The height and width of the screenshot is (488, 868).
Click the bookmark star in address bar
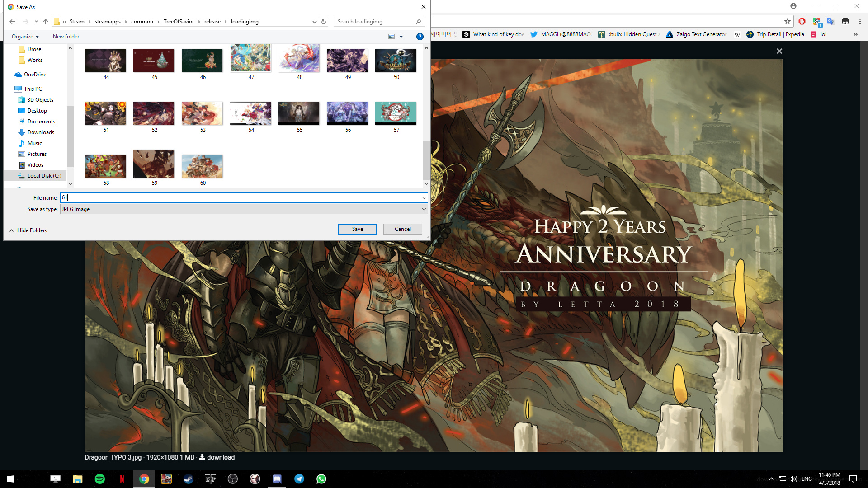tap(788, 21)
